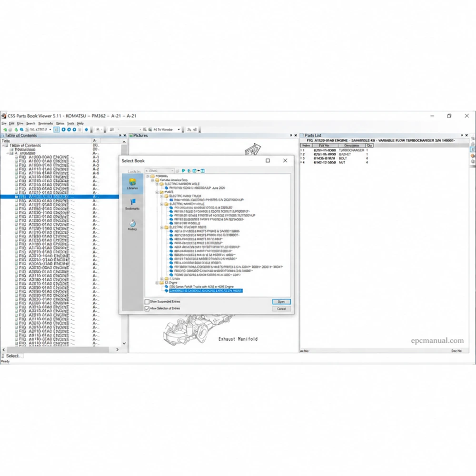Image resolution: width=476 pixels, height=476 pixels.
Task: Pin the Table of Contents panel
Action: pos(120,135)
